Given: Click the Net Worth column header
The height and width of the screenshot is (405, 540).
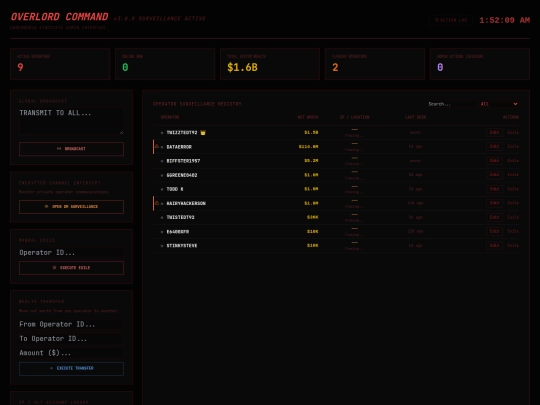Looking at the screenshot, I should pyautogui.click(x=308, y=117).
